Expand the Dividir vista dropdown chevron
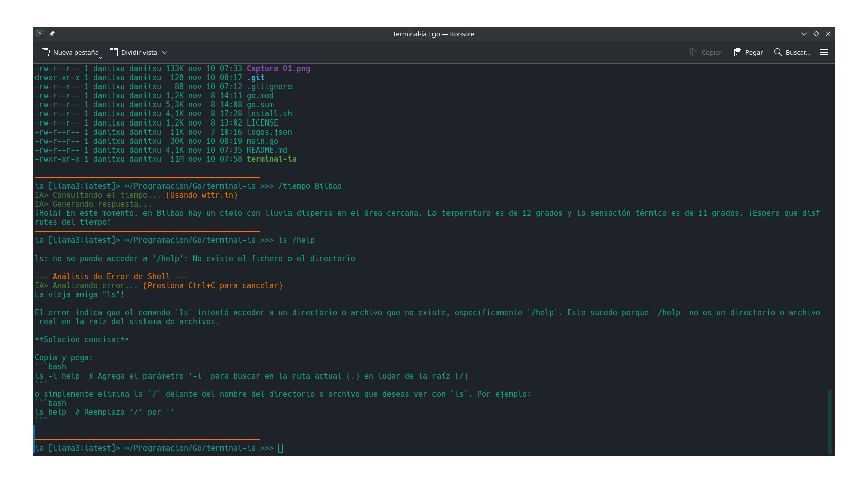Image resolution: width=868 pixels, height=495 pixels. (x=165, y=52)
